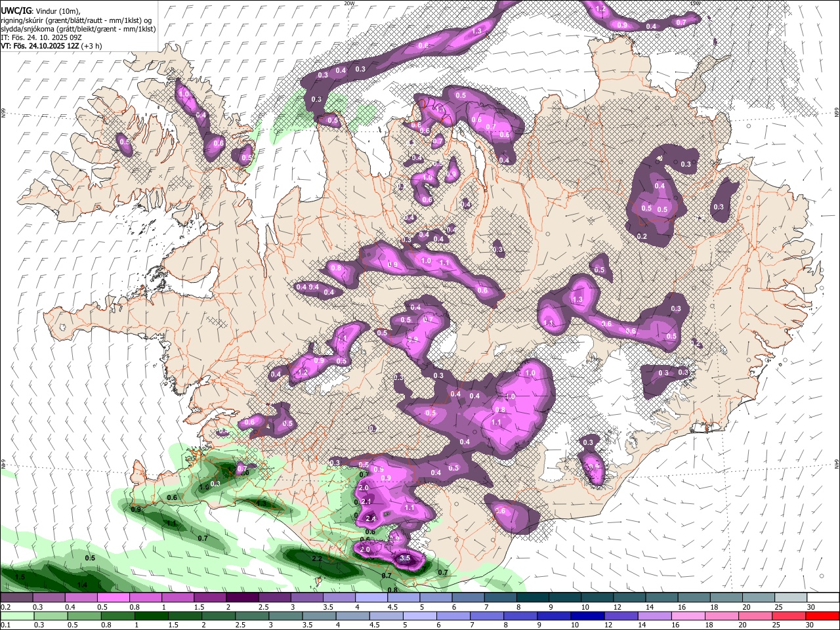Viewport: 840px width, 630px height.
Task: Click the 2.1 snowfall value on the map
Action: pos(367,501)
